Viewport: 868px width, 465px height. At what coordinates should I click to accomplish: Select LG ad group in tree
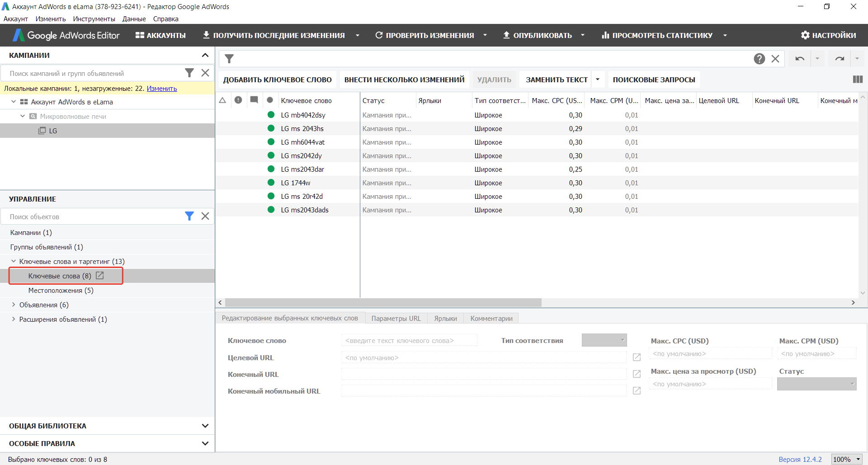click(53, 131)
